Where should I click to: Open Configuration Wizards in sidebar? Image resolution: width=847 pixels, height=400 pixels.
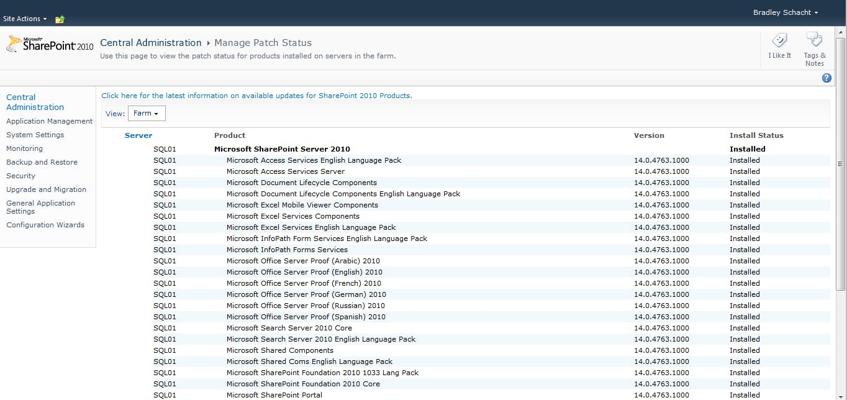tap(45, 225)
